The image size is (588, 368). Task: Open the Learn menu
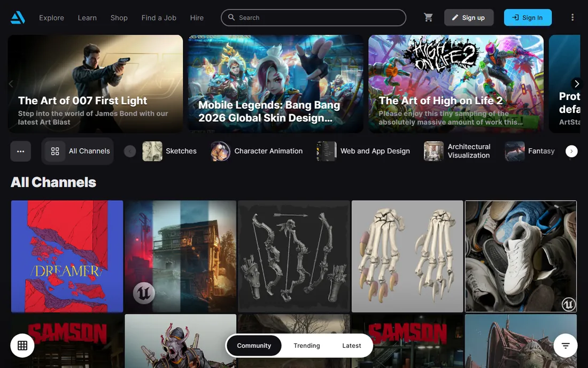point(87,18)
